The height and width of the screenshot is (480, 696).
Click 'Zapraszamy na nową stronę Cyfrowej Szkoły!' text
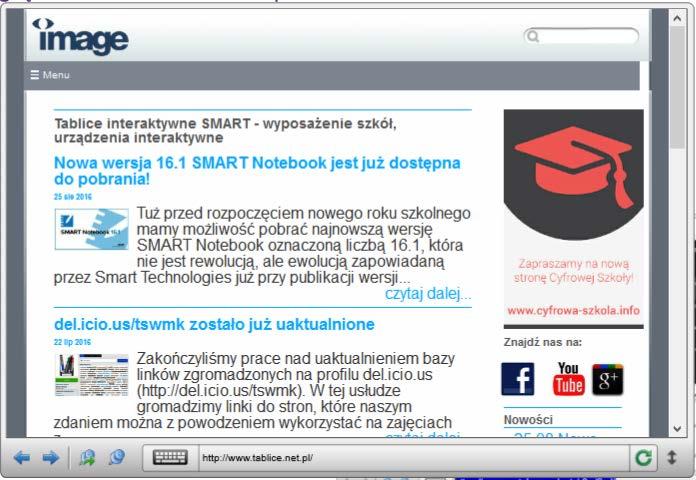coord(573,271)
